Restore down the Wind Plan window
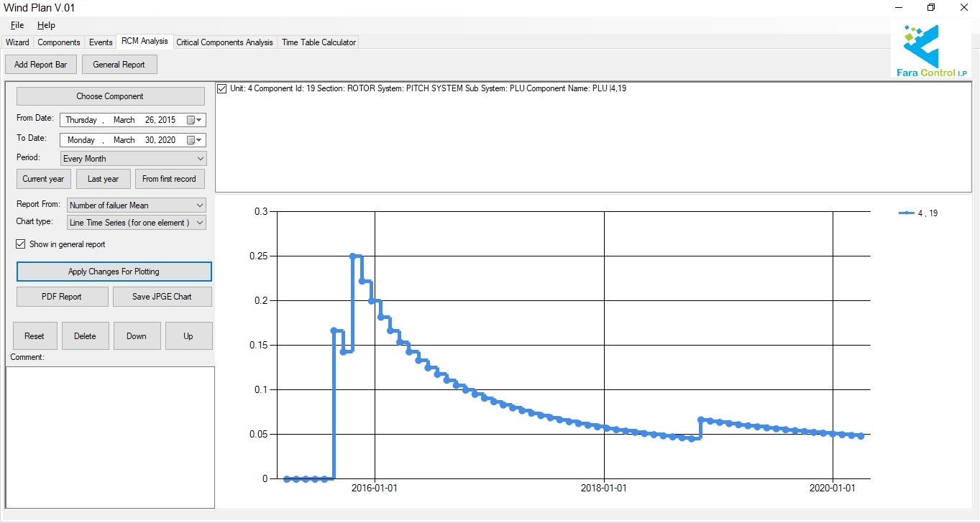The height and width of the screenshot is (523, 980). coord(931,7)
